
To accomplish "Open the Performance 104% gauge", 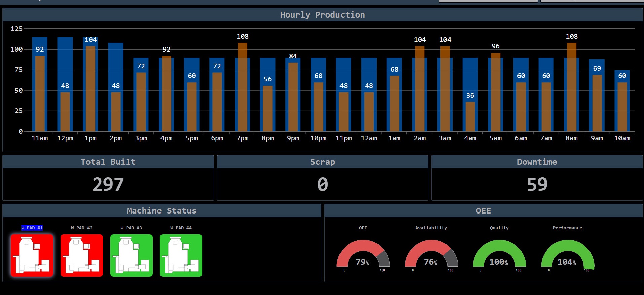I will (x=567, y=254).
